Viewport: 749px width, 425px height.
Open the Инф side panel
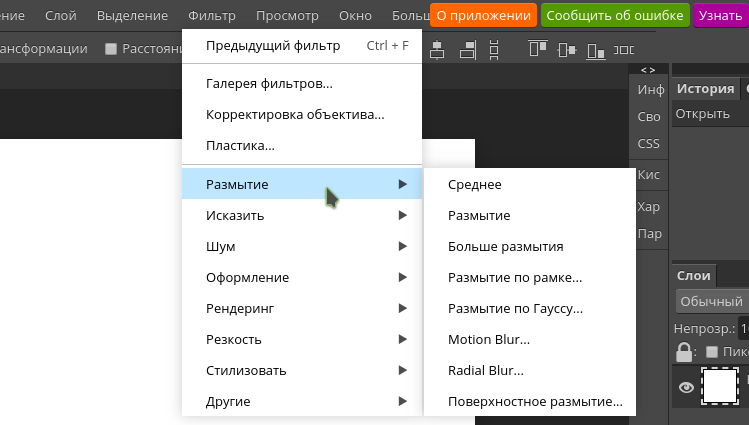coord(650,89)
